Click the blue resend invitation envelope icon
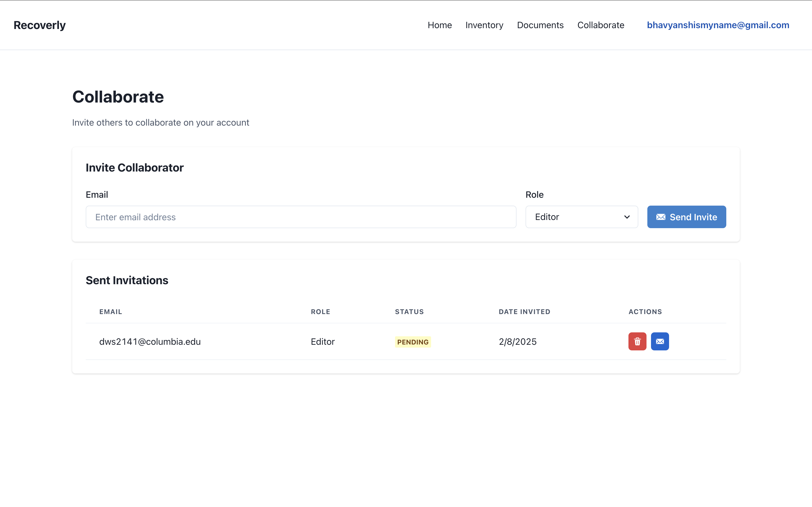This screenshot has width=812, height=507. pyautogui.click(x=660, y=341)
